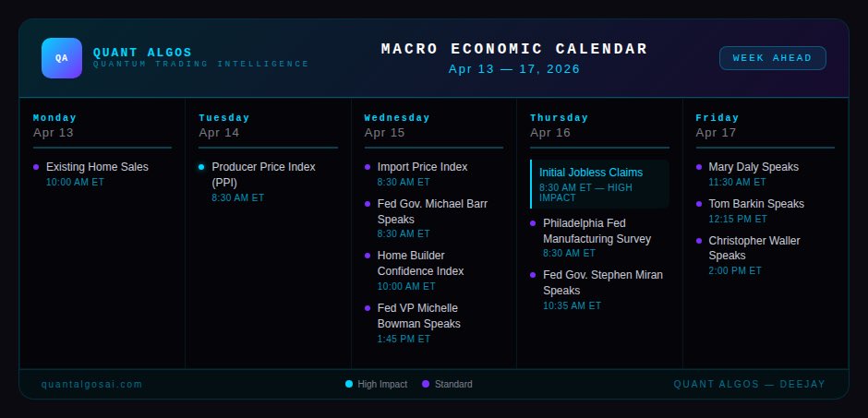This screenshot has height=418, width=868.
Task: Click the 10:35 AM ET time
Action: (572, 305)
